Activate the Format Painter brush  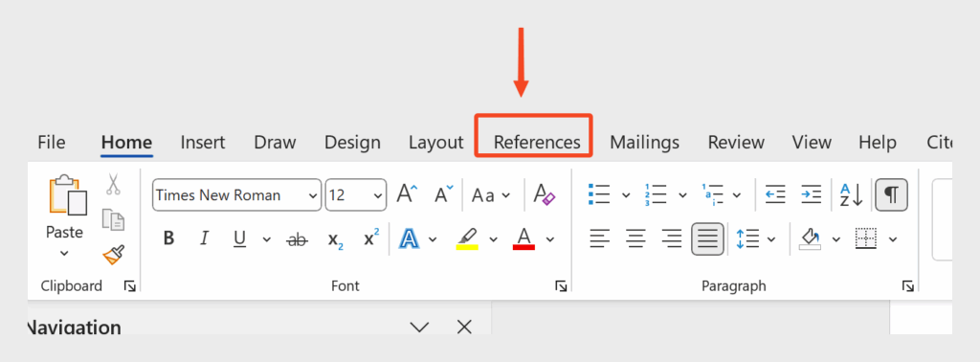113,255
